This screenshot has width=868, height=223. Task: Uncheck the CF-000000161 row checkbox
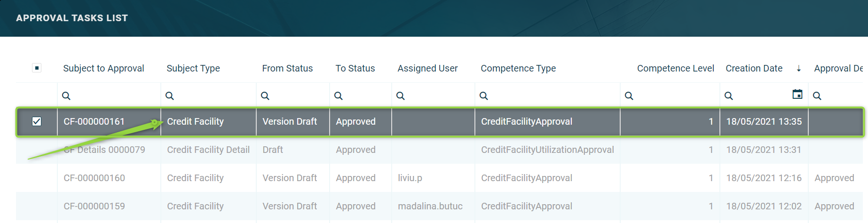pos(37,121)
